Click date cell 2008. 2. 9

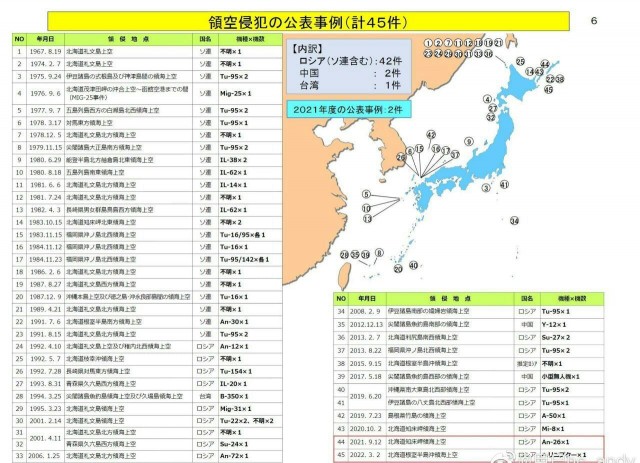click(367, 312)
